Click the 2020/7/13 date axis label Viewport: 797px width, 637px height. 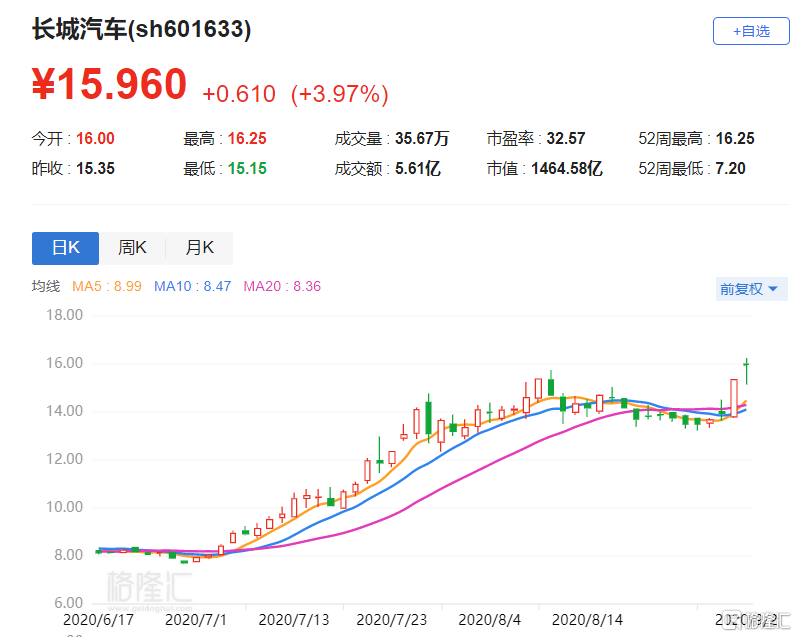pos(294,620)
